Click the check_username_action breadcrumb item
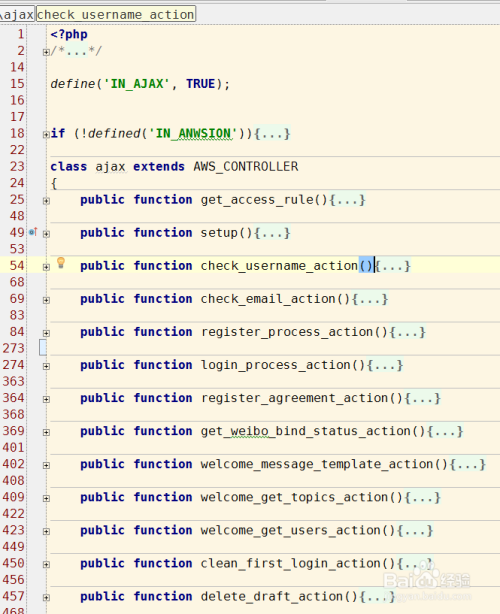The image size is (500, 614). [116, 14]
